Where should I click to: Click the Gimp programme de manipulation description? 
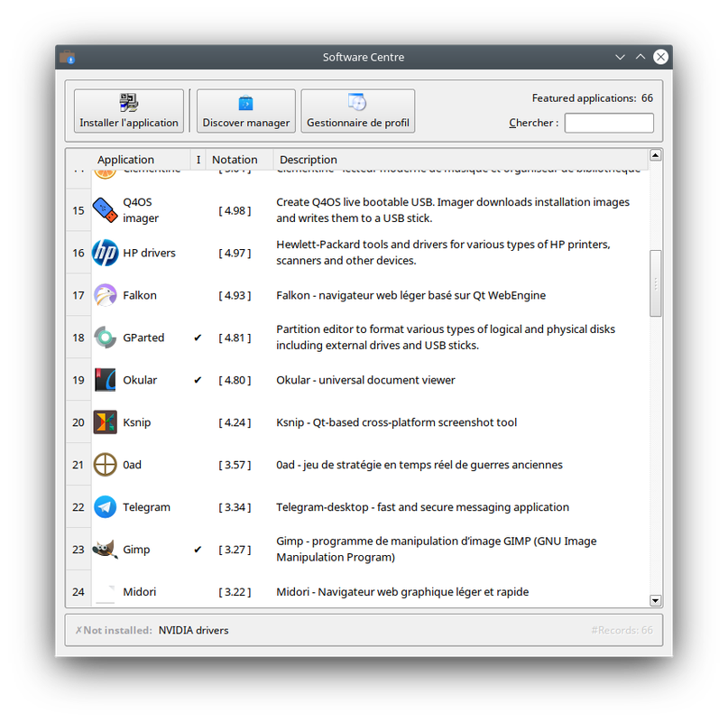click(x=437, y=549)
